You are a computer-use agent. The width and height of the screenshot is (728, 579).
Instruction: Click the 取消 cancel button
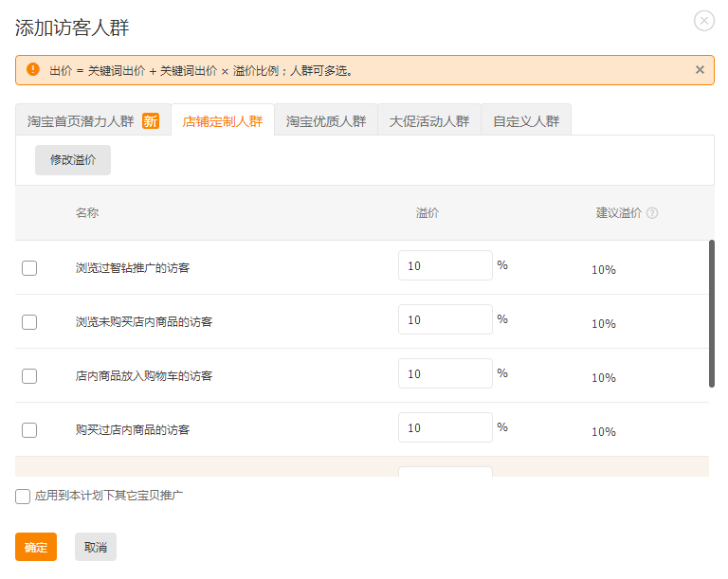[x=96, y=547]
